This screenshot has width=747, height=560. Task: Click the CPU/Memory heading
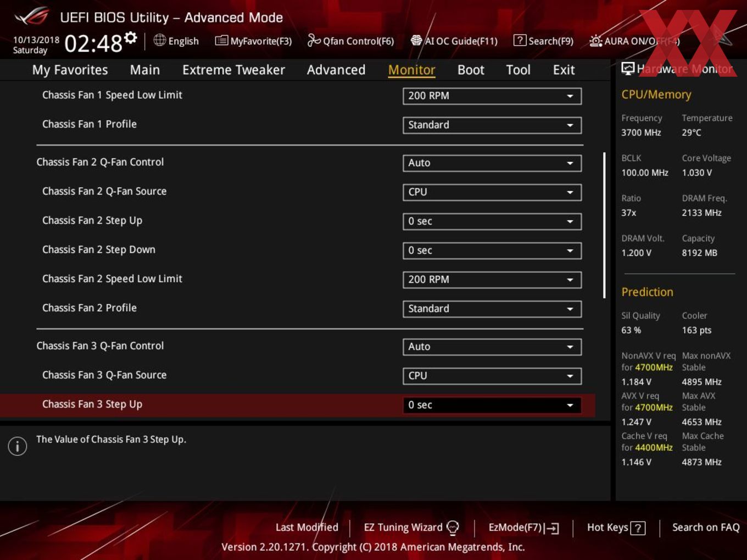click(x=656, y=94)
